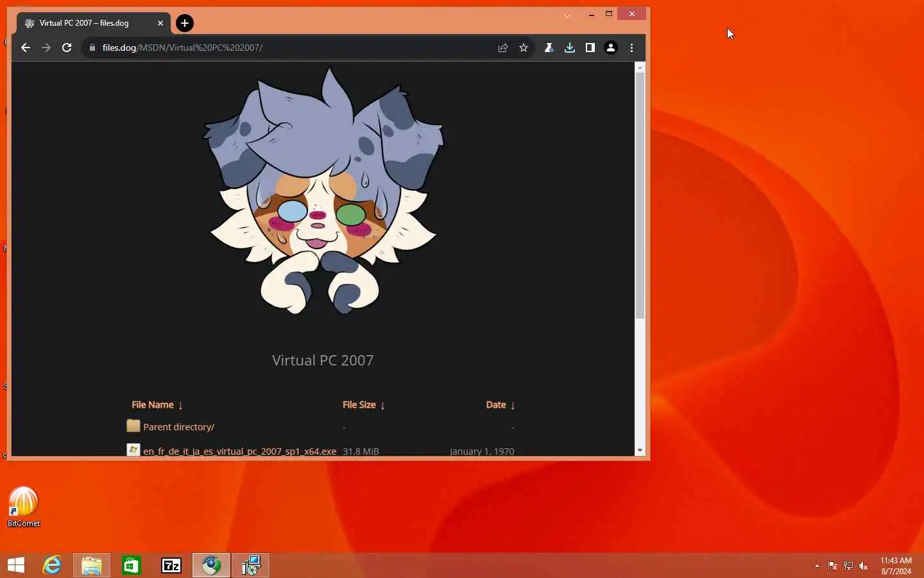The image size is (924, 578).
Task: Open 7-Zip from the taskbar
Action: point(171,565)
